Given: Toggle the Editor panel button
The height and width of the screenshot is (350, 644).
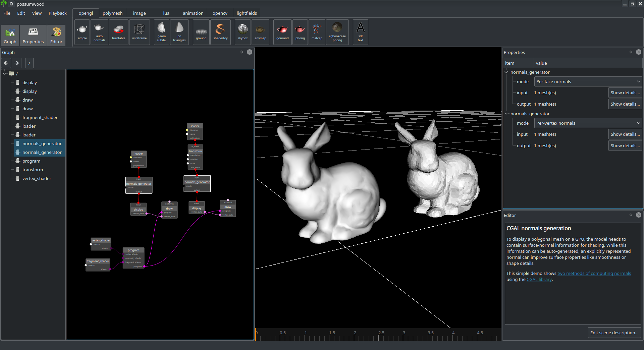Looking at the screenshot, I should click(56, 36).
